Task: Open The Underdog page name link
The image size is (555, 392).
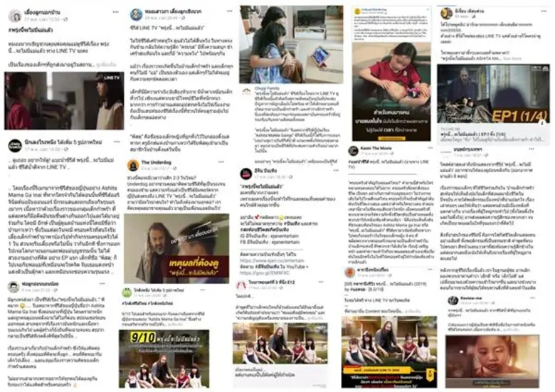Action: 156,162
